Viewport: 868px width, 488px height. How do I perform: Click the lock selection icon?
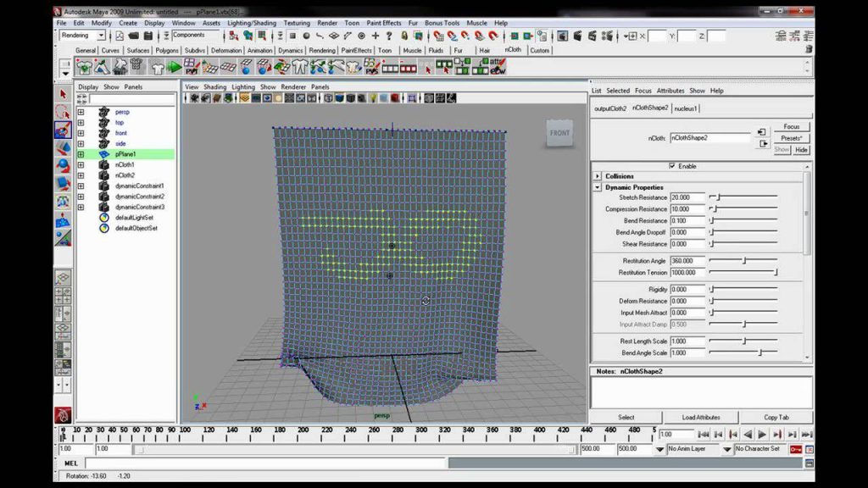click(x=404, y=36)
